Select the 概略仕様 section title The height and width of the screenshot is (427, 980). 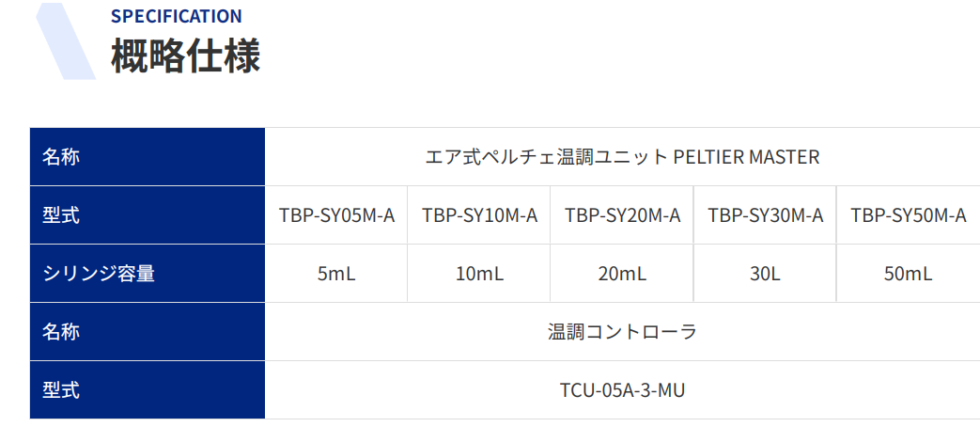pos(186,56)
